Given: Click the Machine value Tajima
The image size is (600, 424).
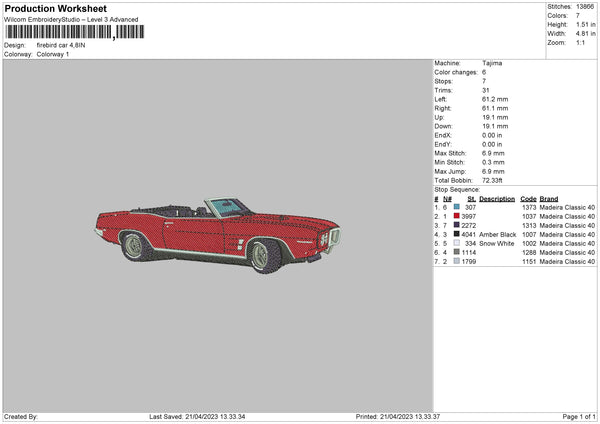Looking at the screenshot, I should tap(492, 62).
